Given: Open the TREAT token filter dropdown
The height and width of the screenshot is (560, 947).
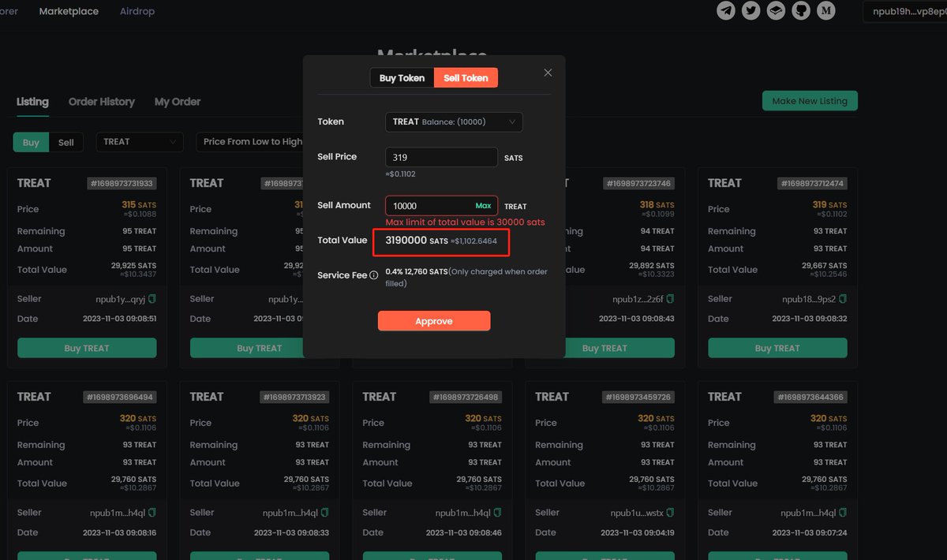Looking at the screenshot, I should pos(140,142).
